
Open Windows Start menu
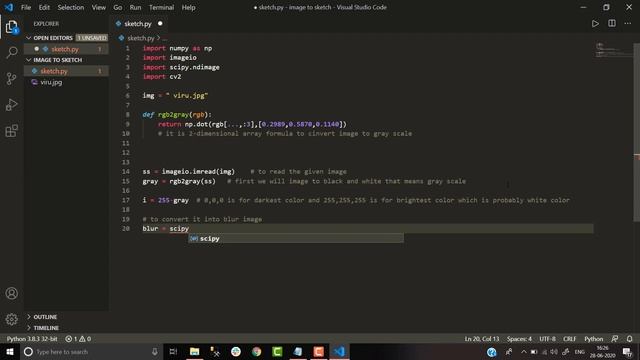tap(10, 351)
